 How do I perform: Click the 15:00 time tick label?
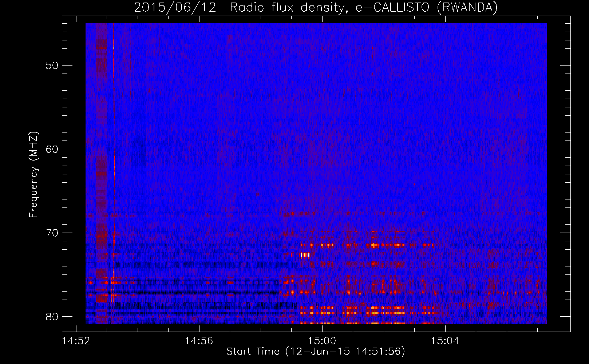pyautogui.click(x=322, y=341)
